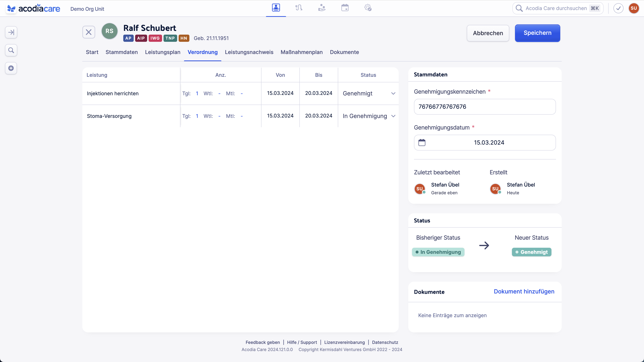
Task: Switch to the Dokumente tab
Action: pyautogui.click(x=344, y=52)
